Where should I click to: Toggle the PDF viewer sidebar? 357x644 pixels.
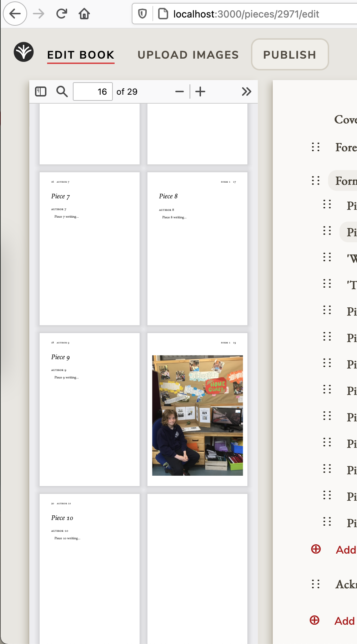tap(41, 91)
